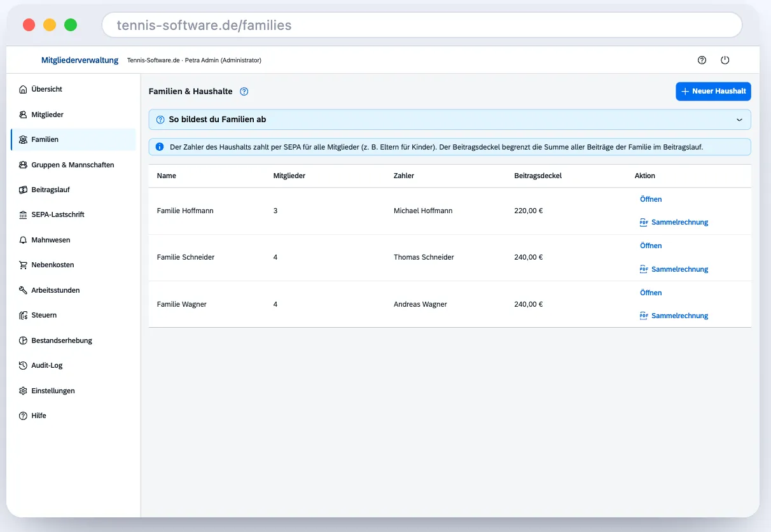Click payer 'Michael Hoffmann'
The width and height of the screenshot is (771, 532).
[423, 211]
